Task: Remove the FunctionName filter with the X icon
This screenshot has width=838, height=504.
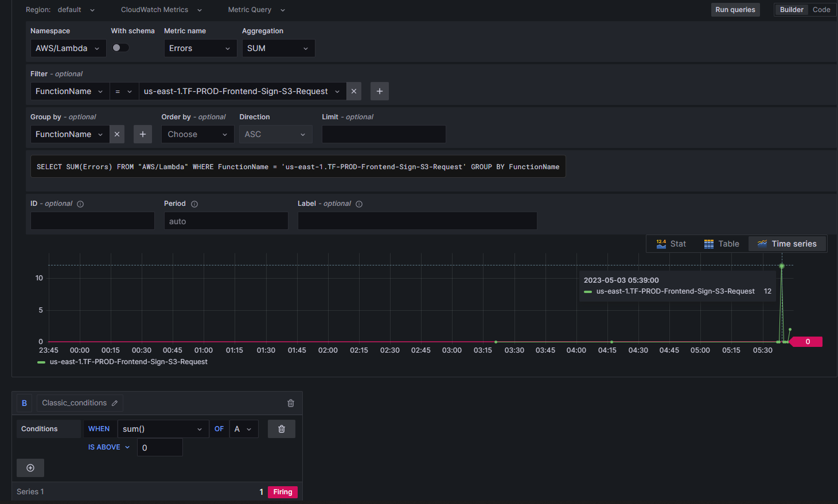Action: (x=354, y=91)
